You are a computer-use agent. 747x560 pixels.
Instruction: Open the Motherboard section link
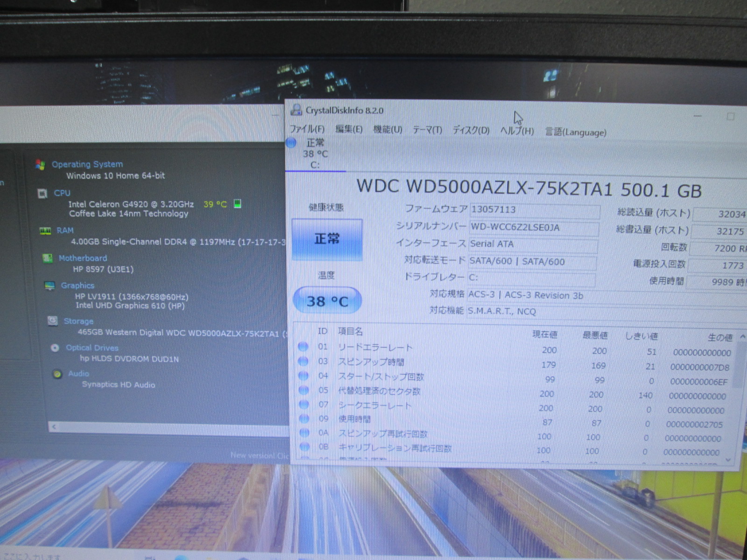83,258
